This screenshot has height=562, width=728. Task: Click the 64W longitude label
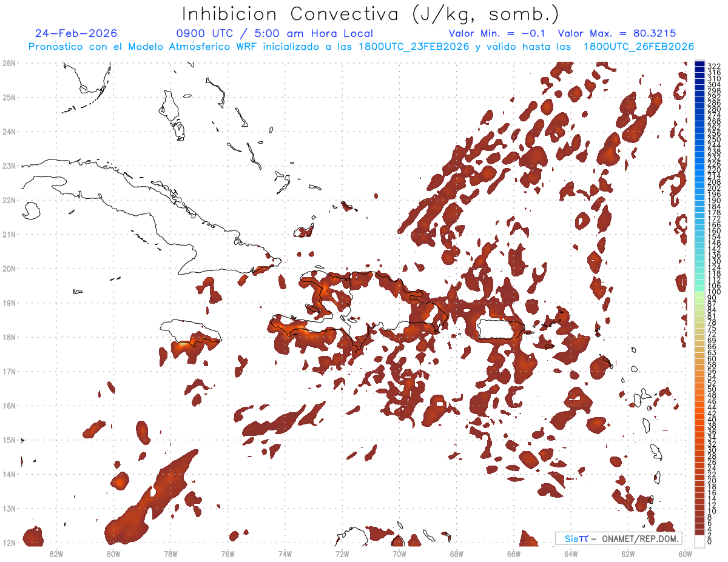pos(571,553)
